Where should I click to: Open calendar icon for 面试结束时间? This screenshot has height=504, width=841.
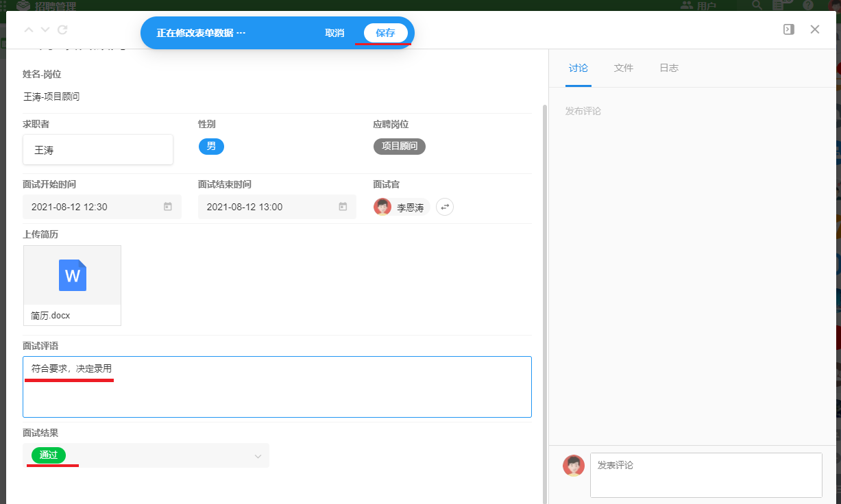pyautogui.click(x=343, y=207)
